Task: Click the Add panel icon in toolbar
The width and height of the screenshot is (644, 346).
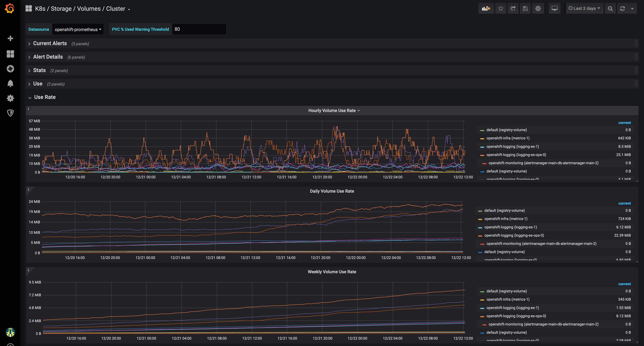Action: click(x=486, y=9)
